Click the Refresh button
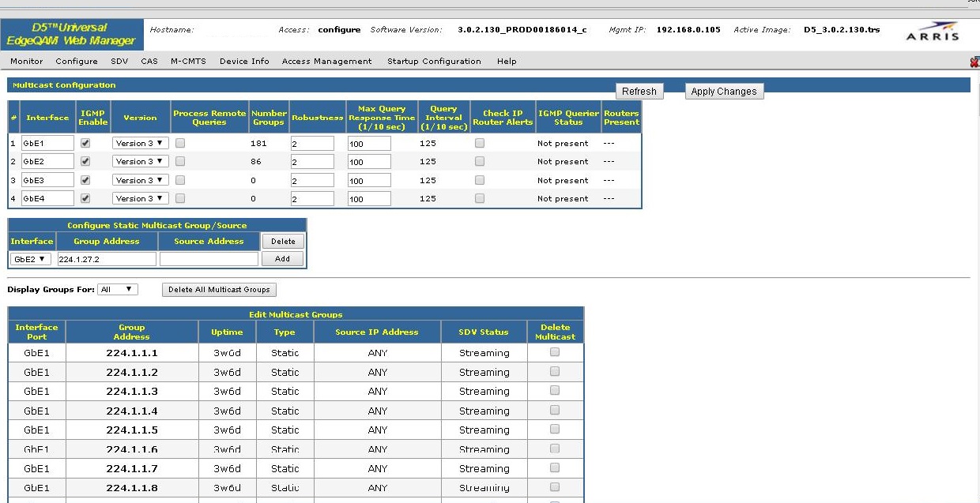Image resolution: width=980 pixels, height=503 pixels. click(639, 91)
